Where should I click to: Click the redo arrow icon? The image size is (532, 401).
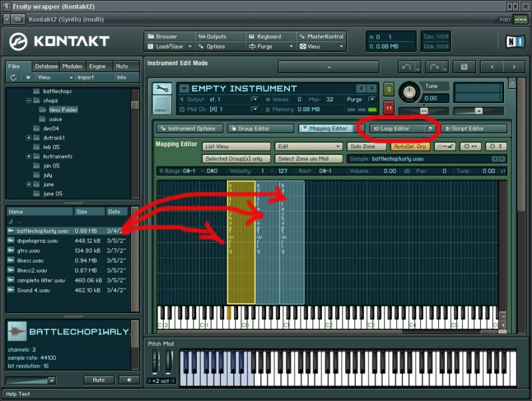click(434, 67)
